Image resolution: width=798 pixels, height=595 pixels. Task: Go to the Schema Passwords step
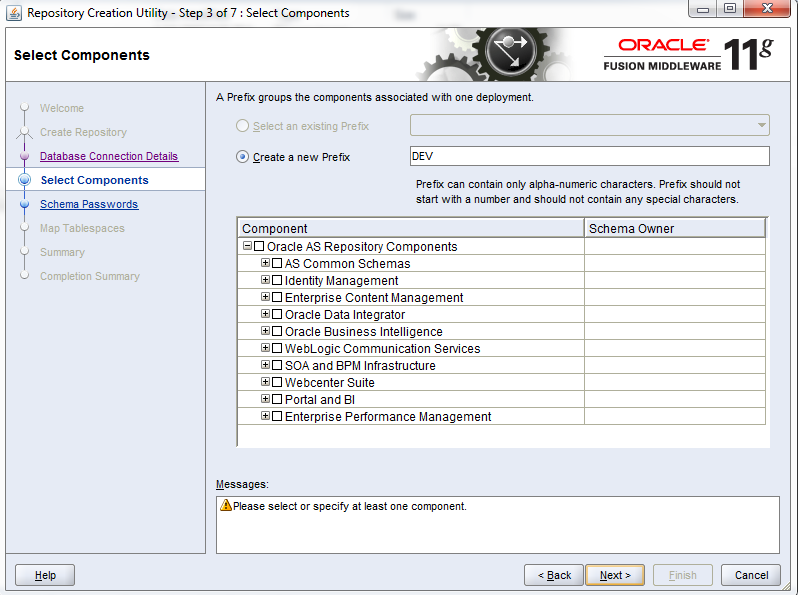click(89, 204)
